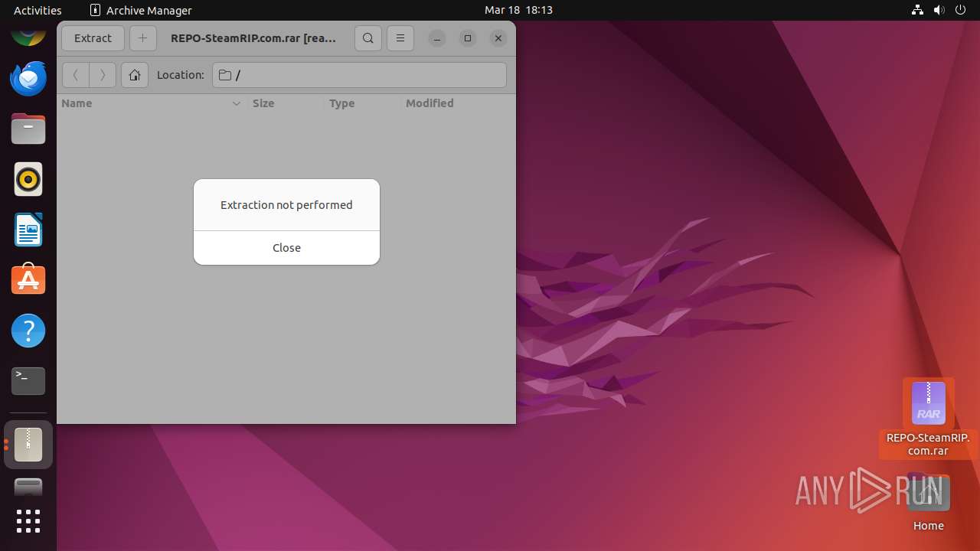The image size is (980, 551).
Task: Maximize the Archive Manager window
Action: click(468, 38)
